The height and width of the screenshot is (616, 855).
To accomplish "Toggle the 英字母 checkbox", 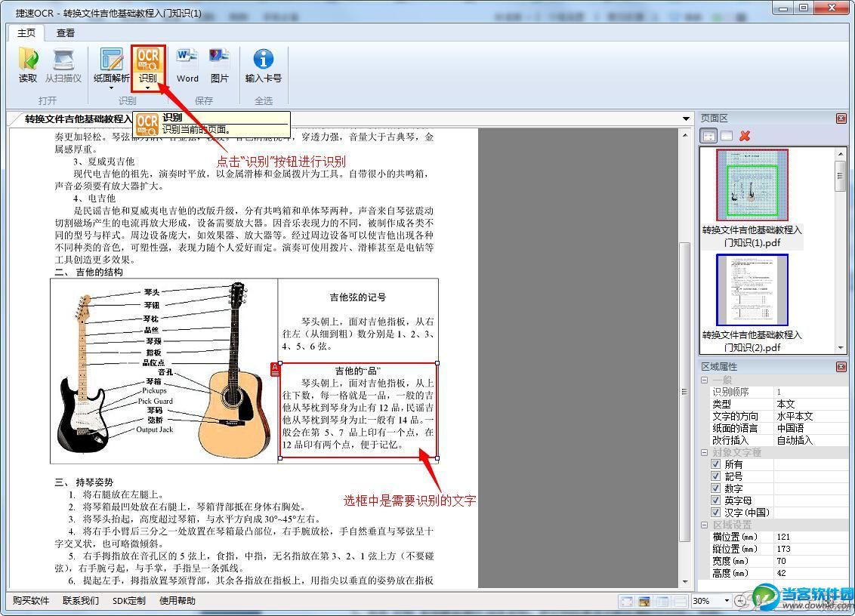I will 716,500.
